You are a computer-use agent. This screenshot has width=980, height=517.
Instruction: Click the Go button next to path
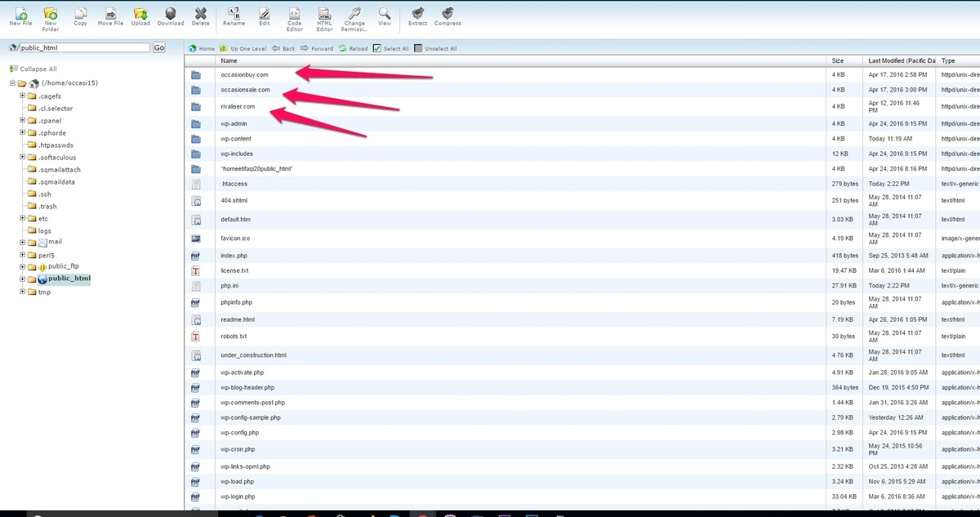pyautogui.click(x=158, y=47)
